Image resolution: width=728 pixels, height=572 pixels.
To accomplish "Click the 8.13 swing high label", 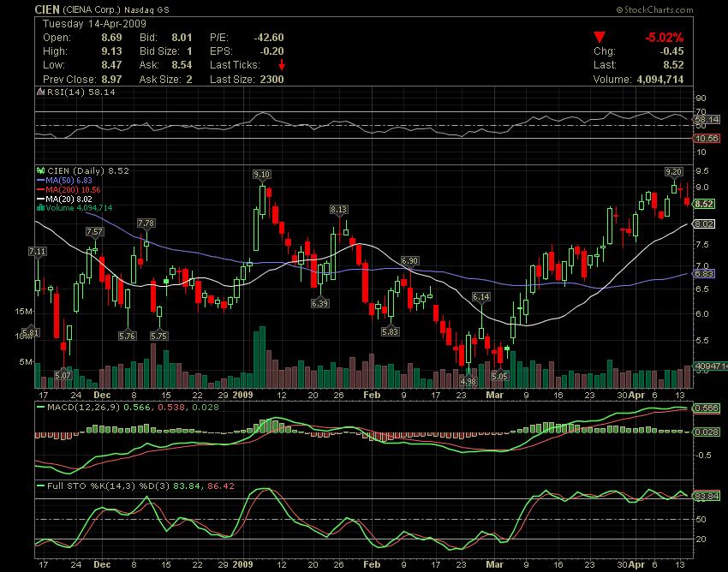I will [339, 210].
